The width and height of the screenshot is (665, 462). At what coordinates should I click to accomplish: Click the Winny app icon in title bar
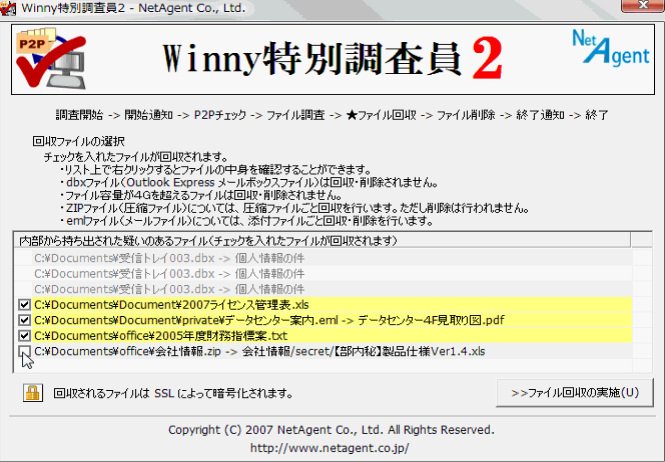tap(7, 8)
